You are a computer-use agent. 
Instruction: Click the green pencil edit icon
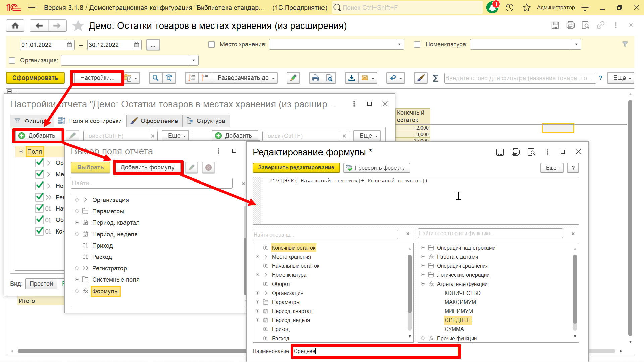click(293, 78)
